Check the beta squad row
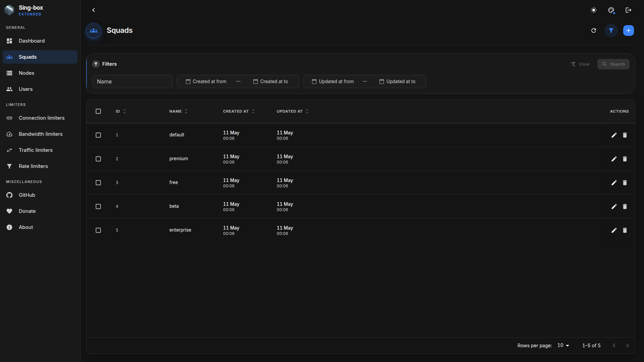Viewport: 644px width, 362px height. tap(98, 206)
